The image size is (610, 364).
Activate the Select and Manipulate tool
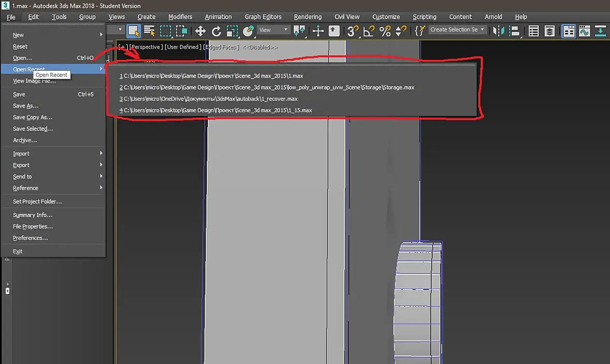tap(318, 31)
